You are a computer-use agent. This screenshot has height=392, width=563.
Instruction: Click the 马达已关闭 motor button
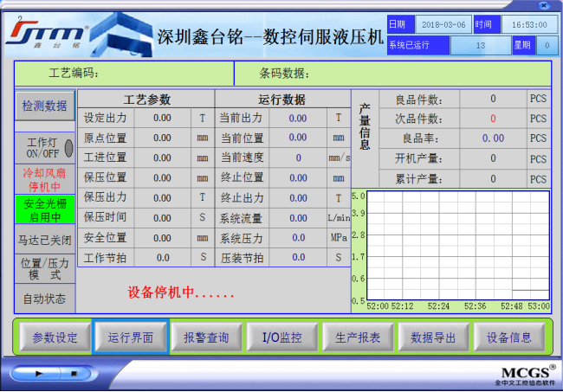point(45,240)
